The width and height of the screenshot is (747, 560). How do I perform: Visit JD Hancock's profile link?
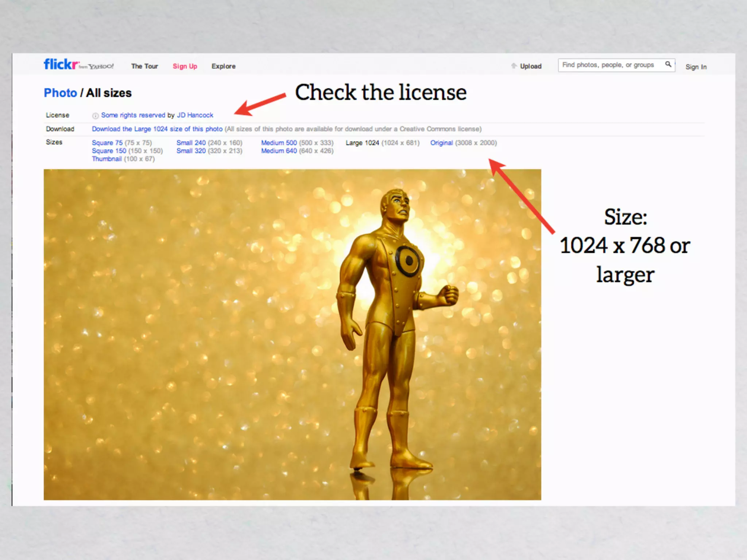coord(195,115)
